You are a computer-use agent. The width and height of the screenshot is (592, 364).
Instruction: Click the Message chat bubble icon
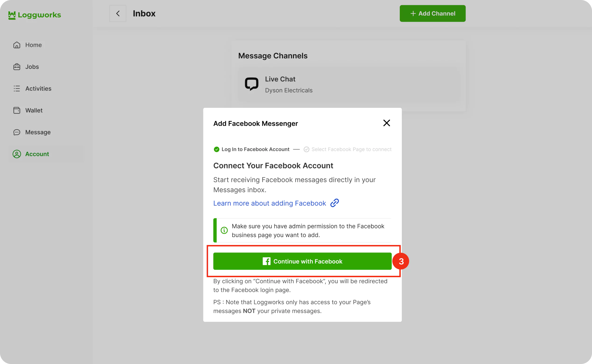tap(17, 132)
